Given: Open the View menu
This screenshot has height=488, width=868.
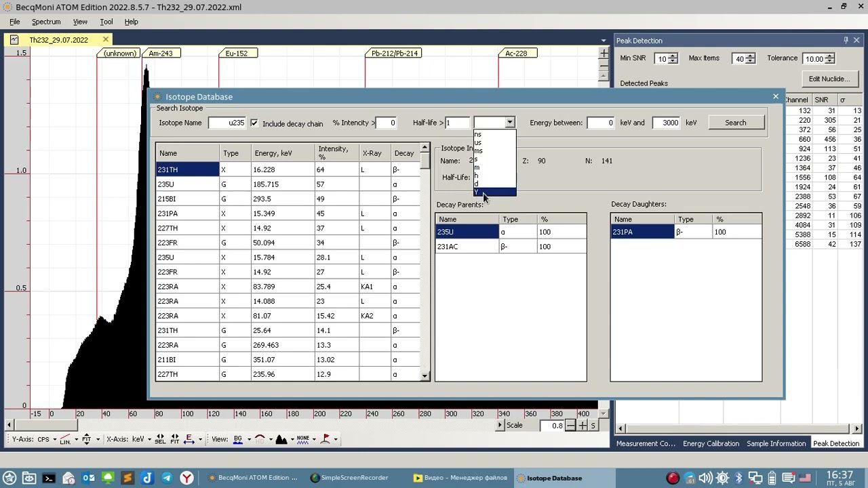Looking at the screenshot, I should [80, 22].
